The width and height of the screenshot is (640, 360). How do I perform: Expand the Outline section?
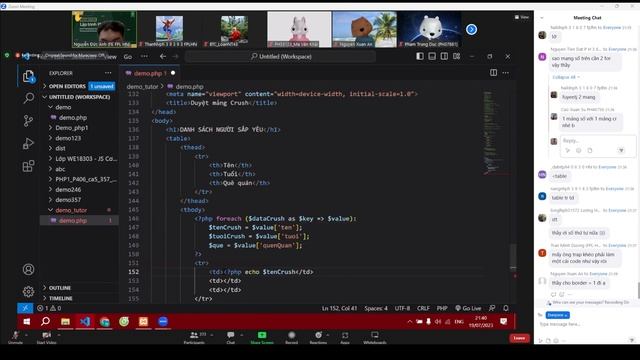[x=60, y=288]
